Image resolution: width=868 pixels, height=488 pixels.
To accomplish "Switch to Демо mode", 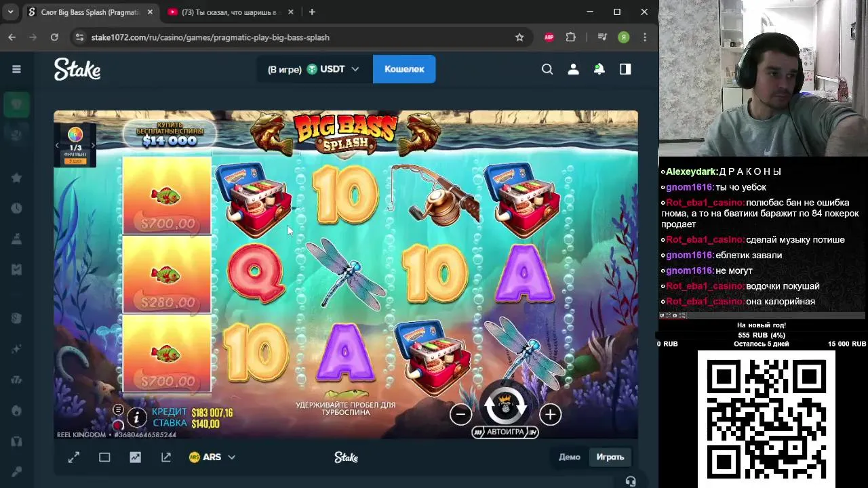I will click(x=570, y=457).
